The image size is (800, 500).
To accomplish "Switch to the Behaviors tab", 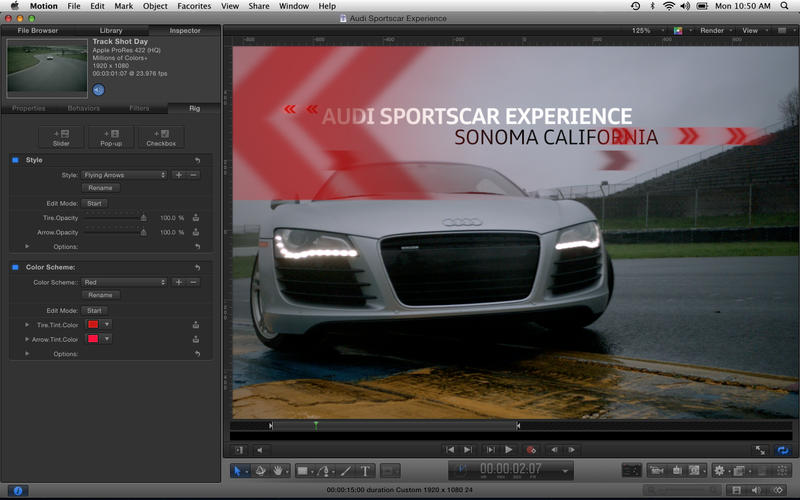I will (x=83, y=108).
